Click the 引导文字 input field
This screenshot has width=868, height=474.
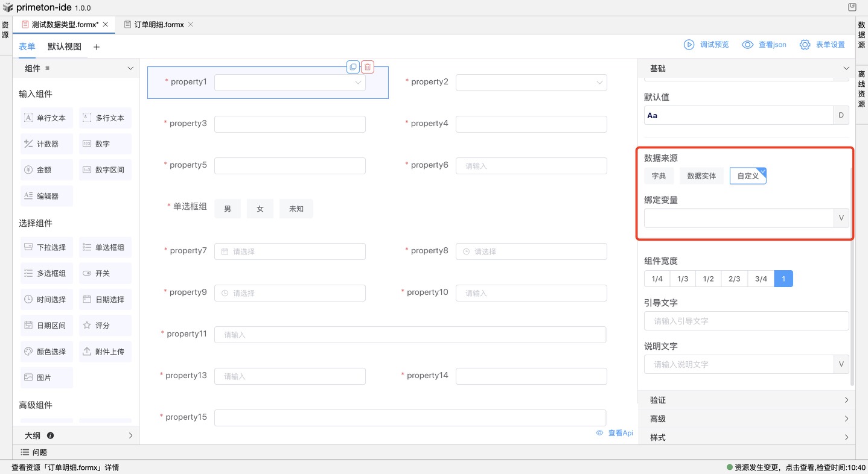pyautogui.click(x=746, y=321)
